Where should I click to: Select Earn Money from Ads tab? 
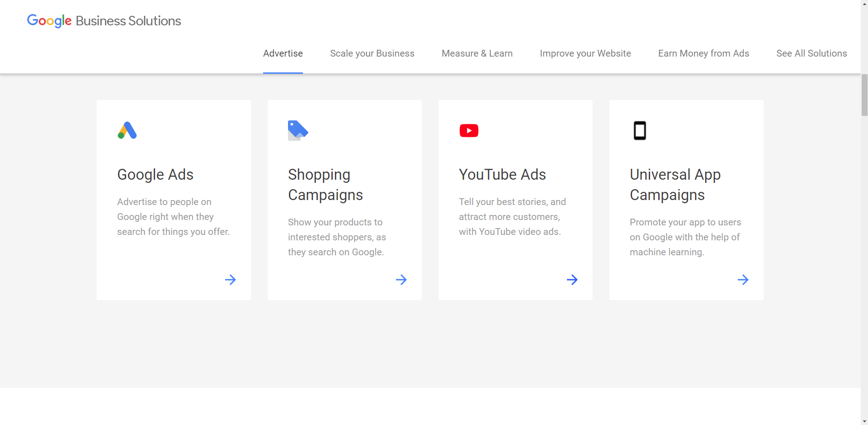[703, 53]
